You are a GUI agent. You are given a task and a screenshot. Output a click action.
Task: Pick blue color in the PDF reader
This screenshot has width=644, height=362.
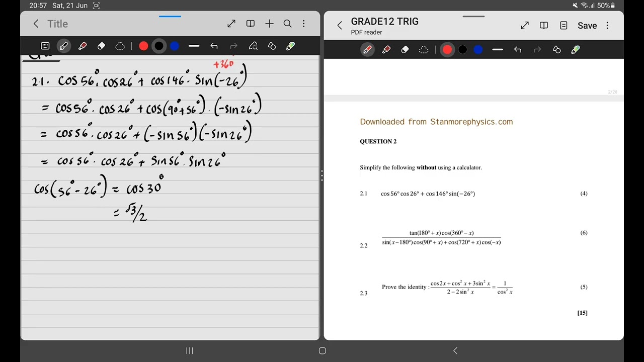[x=478, y=49]
